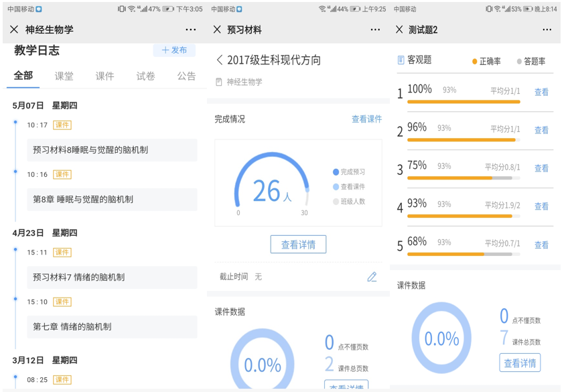
Task: Switch to the 课堂 tab
Action: [x=64, y=76]
